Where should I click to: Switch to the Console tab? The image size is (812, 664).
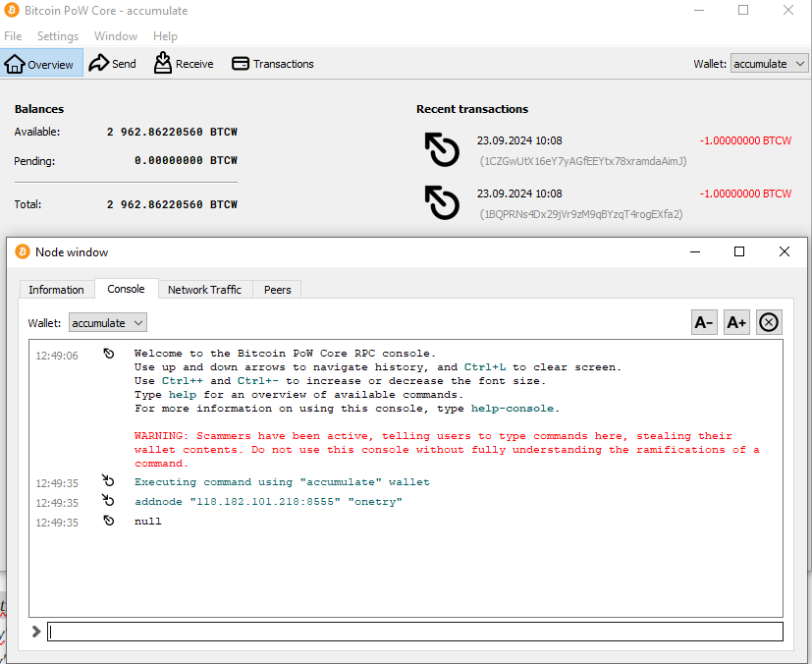(126, 289)
